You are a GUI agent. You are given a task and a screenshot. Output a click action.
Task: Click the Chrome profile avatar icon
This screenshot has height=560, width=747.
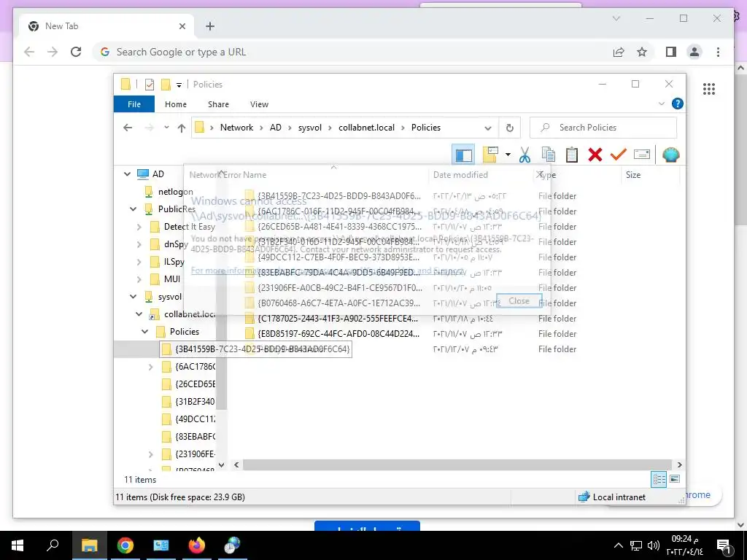click(x=694, y=52)
